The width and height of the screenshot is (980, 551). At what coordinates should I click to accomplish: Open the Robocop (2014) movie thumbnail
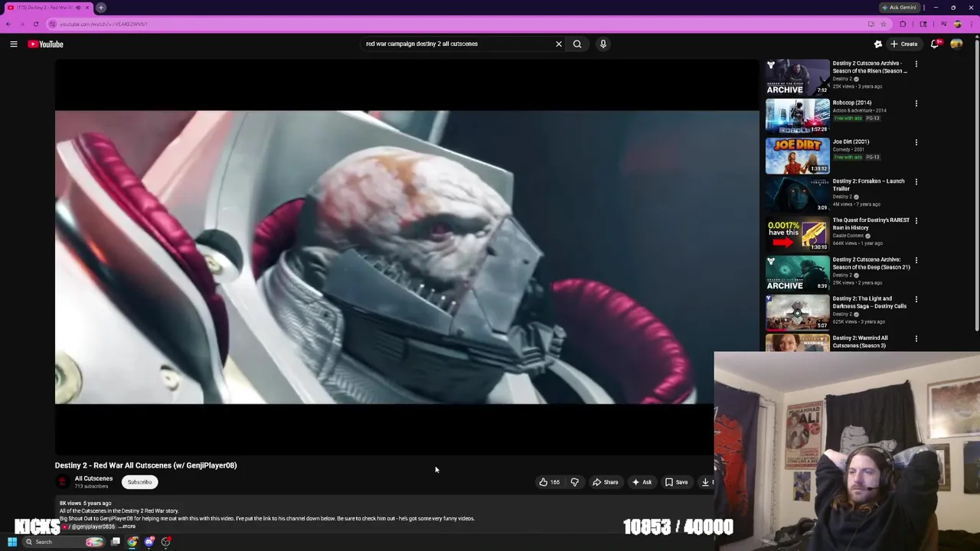tap(798, 116)
